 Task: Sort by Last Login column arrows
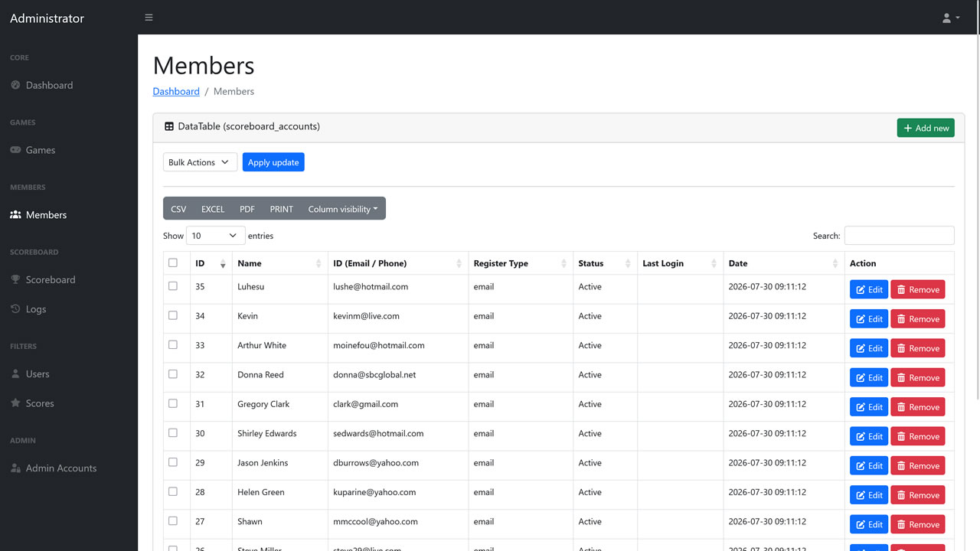click(x=714, y=264)
